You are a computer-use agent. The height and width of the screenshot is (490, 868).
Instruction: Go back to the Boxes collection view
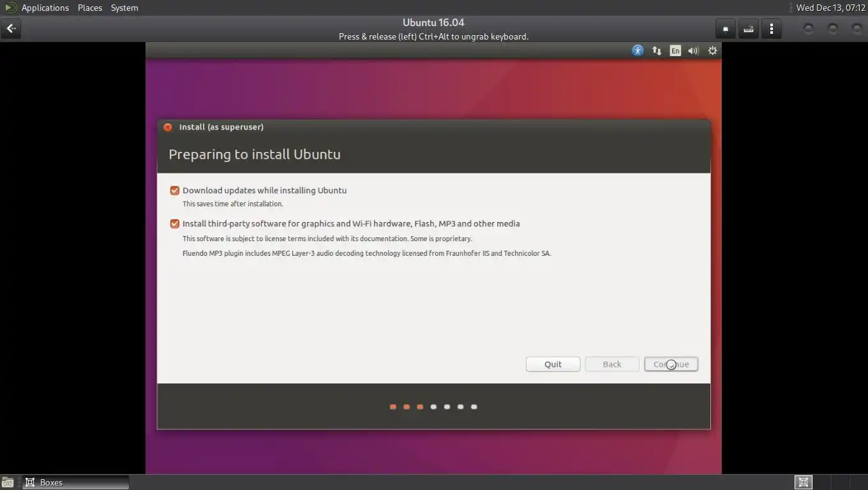point(11,29)
